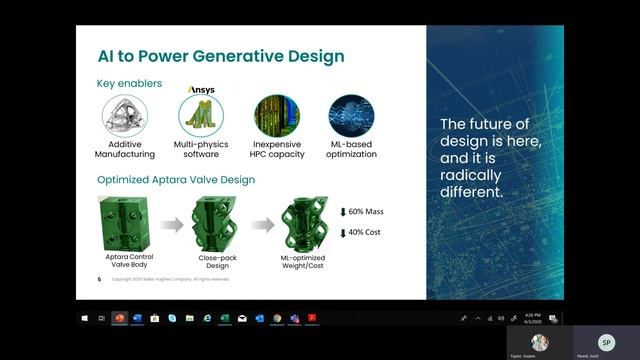Open the Action Center notifications icon
640x360 pixels.
[x=553, y=318]
